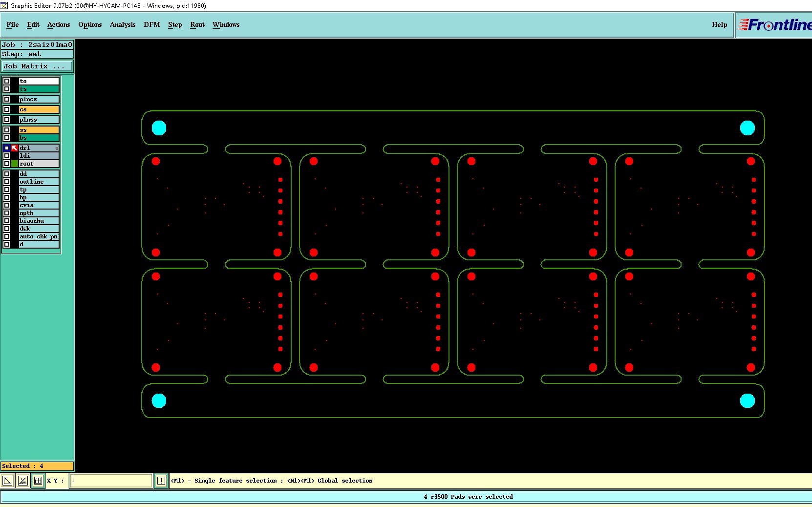Click the 'Step: set' label
This screenshot has width=812, height=507.
point(37,54)
